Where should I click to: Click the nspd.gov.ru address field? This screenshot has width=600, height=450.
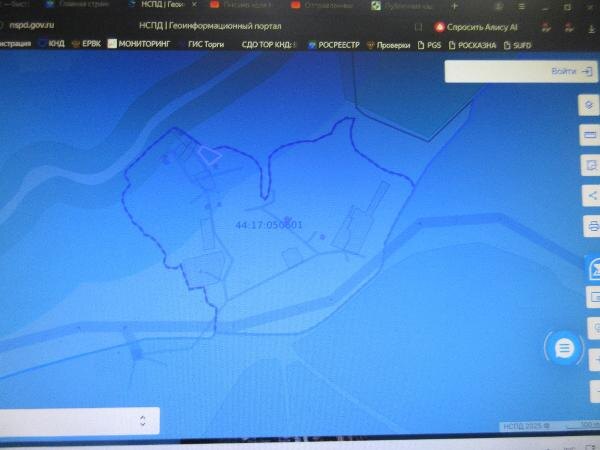pyautogui.click(x=31, y=25)
